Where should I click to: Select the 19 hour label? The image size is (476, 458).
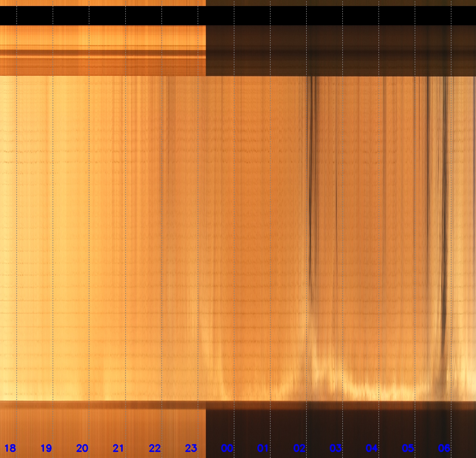click(x=46, y=448)
